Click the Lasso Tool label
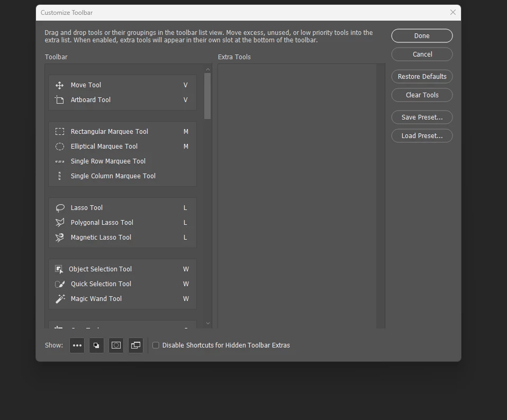 point(87,208)
